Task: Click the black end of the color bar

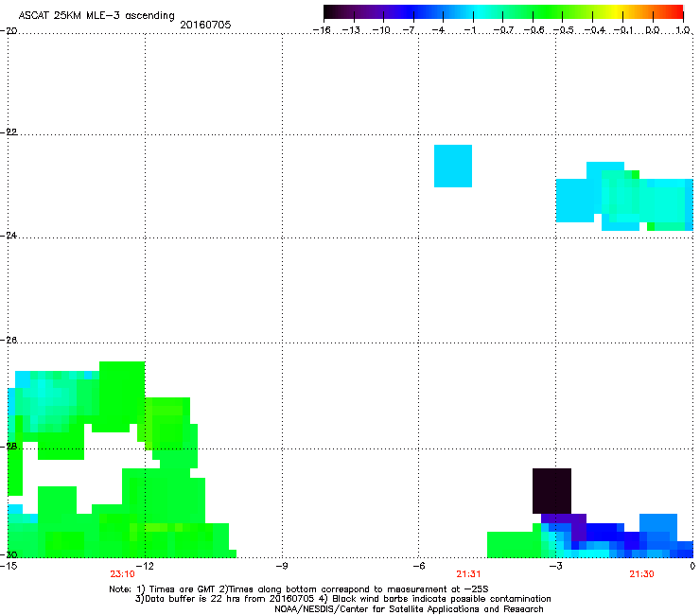Action: 329,12
